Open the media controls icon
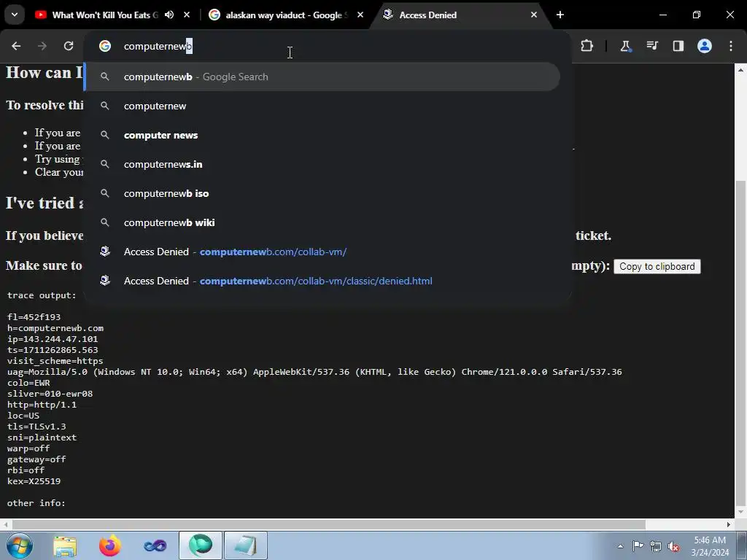Image resolution: width=747 pixels, height=560 pixels. coord(651,46)
